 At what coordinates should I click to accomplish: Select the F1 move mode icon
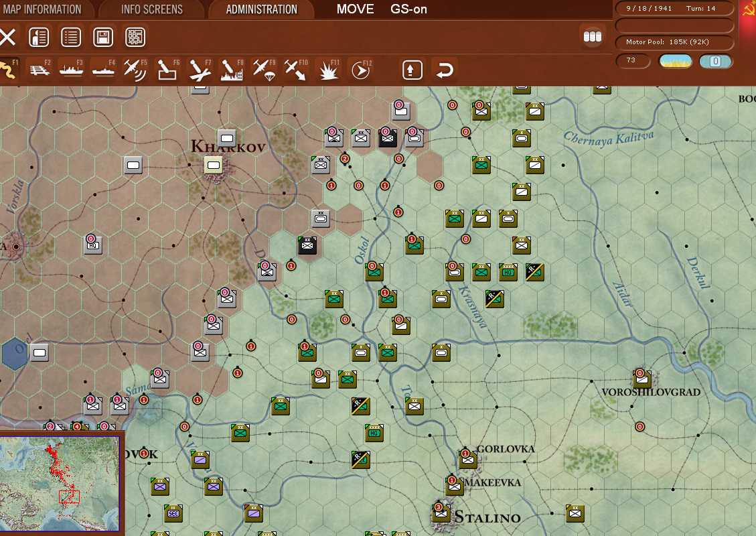click(x=9, y=70)
